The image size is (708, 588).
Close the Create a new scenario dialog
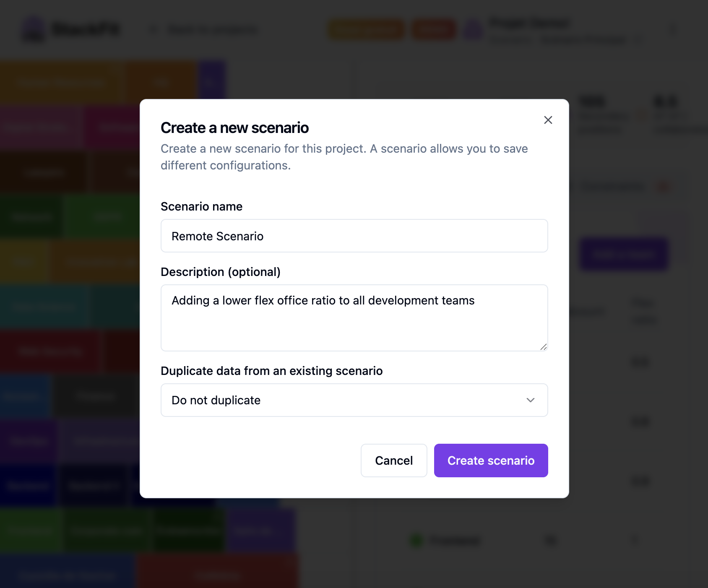pyautogui.click(x=548, y=120)
